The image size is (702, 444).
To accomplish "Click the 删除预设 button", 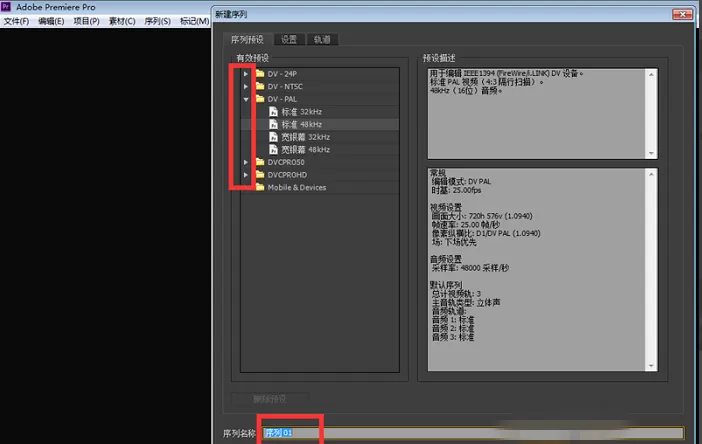I will pyautogui.click(x=270, y=399).
